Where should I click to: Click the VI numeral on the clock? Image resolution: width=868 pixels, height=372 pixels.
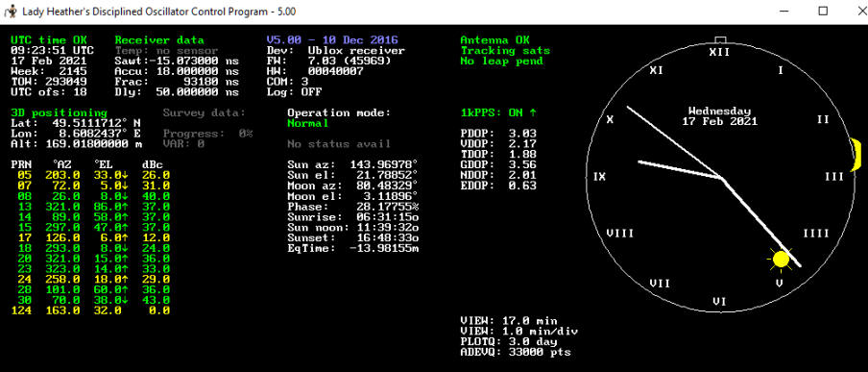(719, 302)
